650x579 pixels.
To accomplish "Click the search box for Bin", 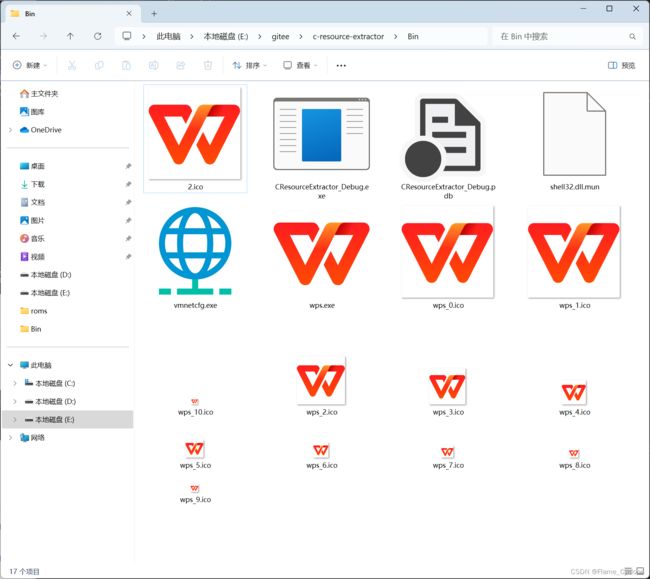I will pyautogui.click(x=566, y=36).
